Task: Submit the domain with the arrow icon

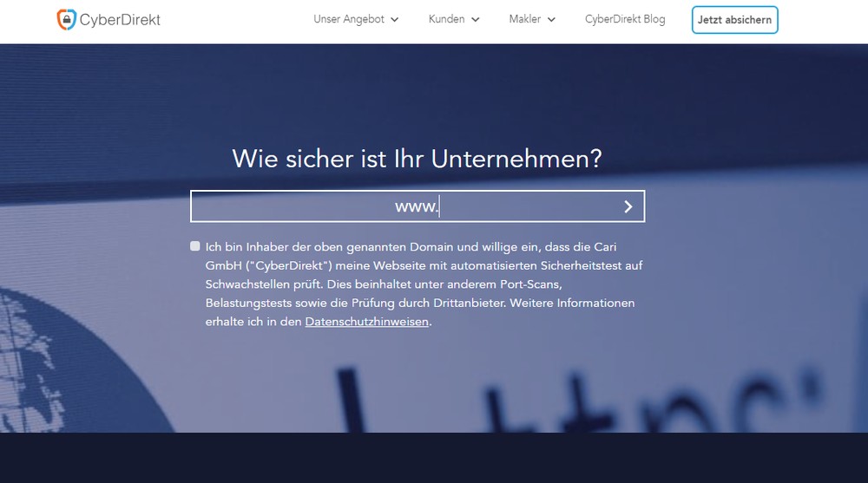Action: click(x=628, y=206)
